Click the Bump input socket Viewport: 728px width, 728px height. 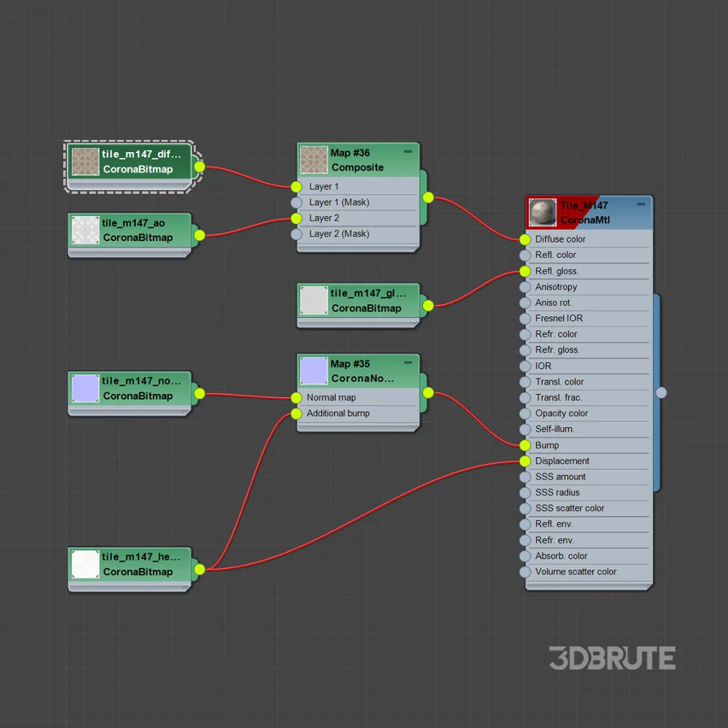click(x=525, y=445)
